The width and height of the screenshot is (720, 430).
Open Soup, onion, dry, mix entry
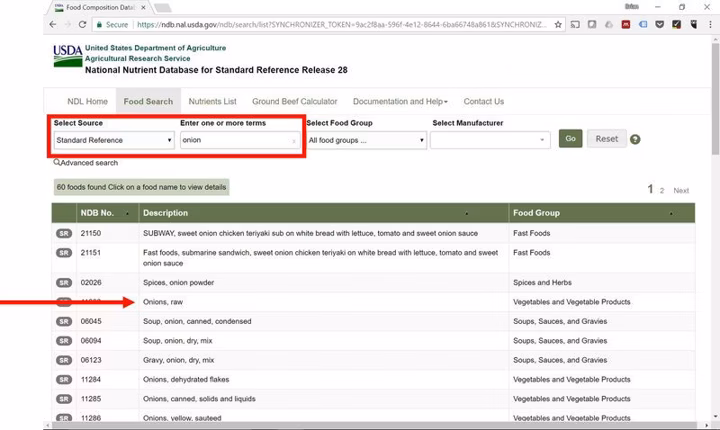(x=178, y=340)
